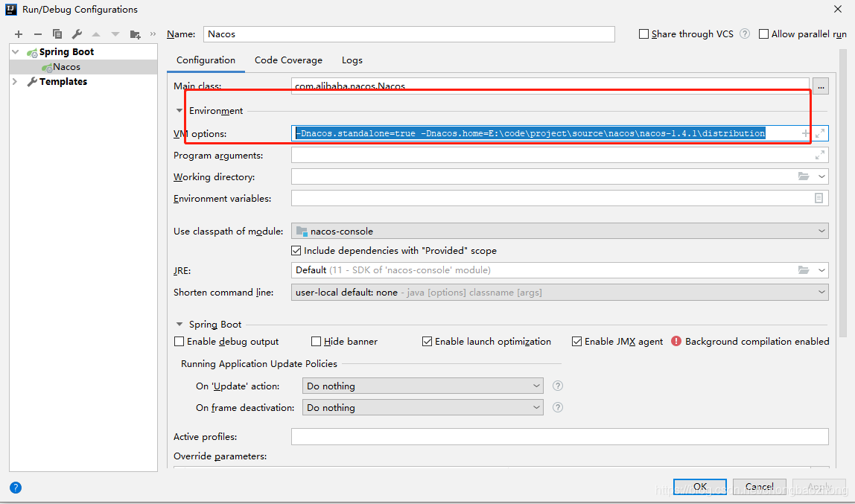Click Active profiles input field
Viewport: 855px width, 504px height.
click(559, 436)
